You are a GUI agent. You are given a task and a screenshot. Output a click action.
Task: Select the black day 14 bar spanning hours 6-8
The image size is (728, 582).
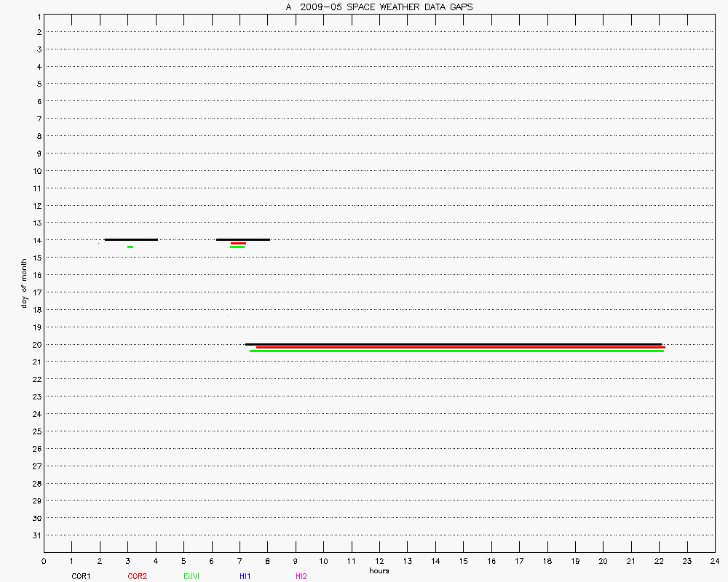(243, 239)
